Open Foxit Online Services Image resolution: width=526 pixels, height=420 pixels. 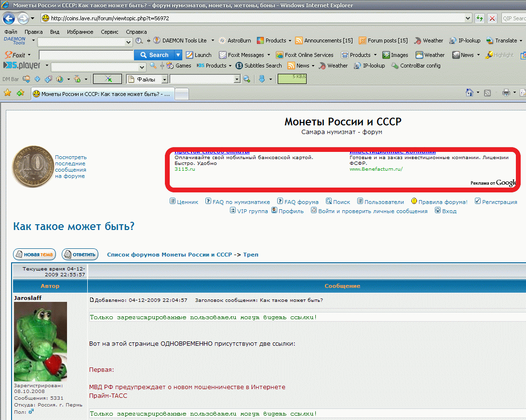(x=305, y=55)
